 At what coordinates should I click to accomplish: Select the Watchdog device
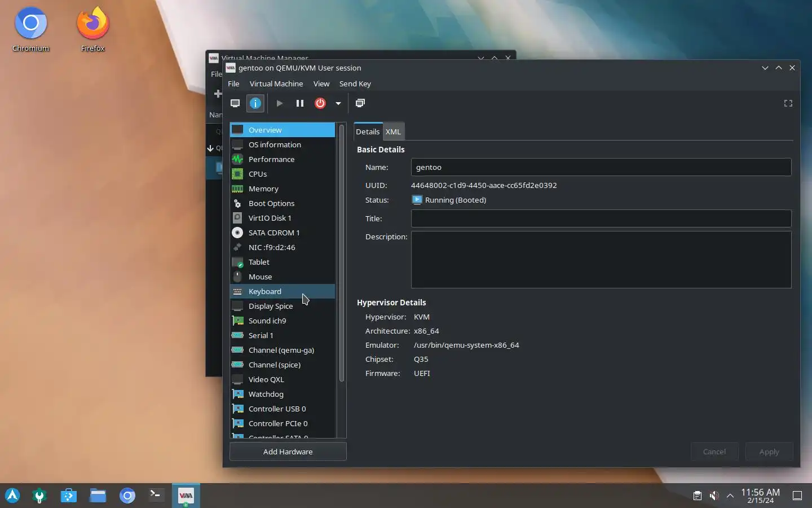[283, 394]
